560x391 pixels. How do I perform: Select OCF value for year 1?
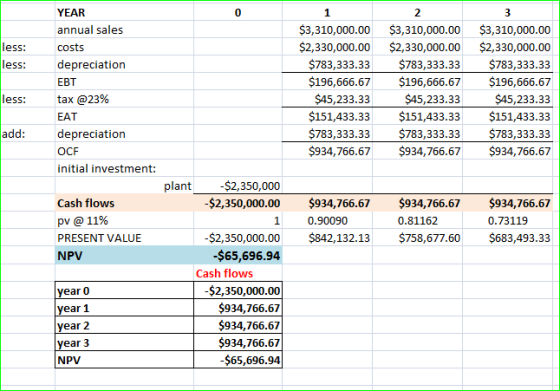pos(327,151)
